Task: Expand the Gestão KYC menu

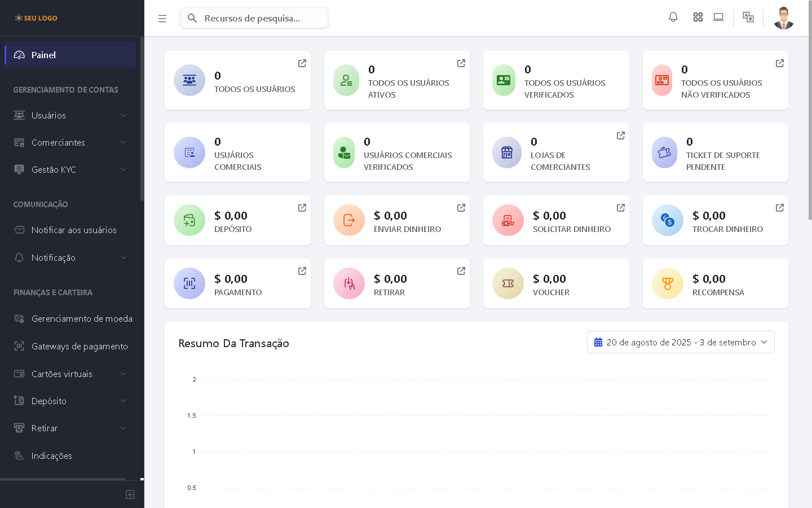Action: pyautogui.click(x=70, y=169)
